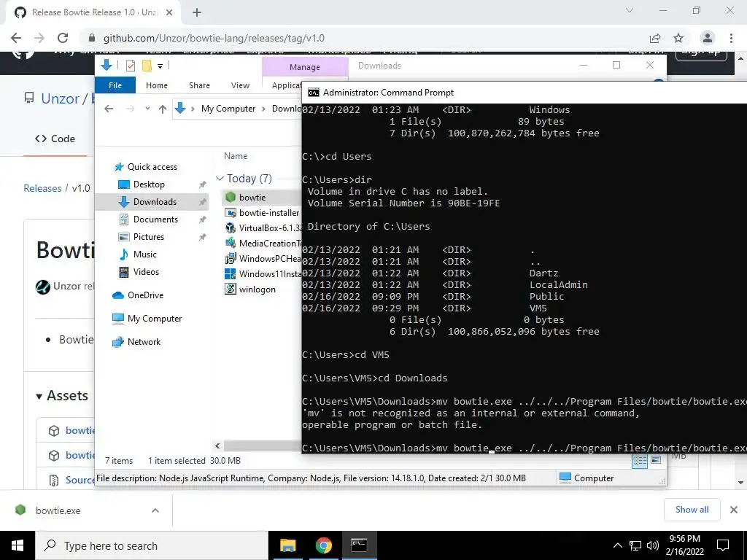Click the Properties checkmark icon in quick access toolbar
The image size is (747, 560).
tap(130, 66)
